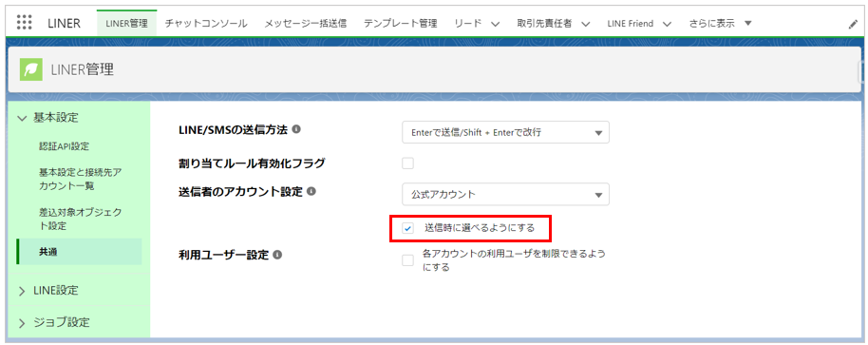The height and width of the screenshot is (345, 868).
Task: Enable 割り当てルール有効化フラグ checkbox
Action: (408, 163)
